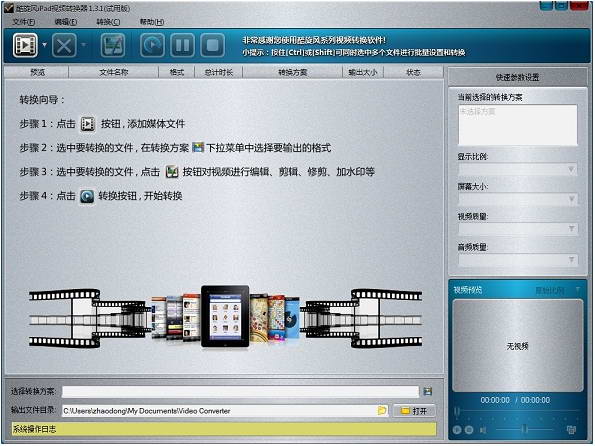
Task: Click the 打开 button
Action: [414, 411]
